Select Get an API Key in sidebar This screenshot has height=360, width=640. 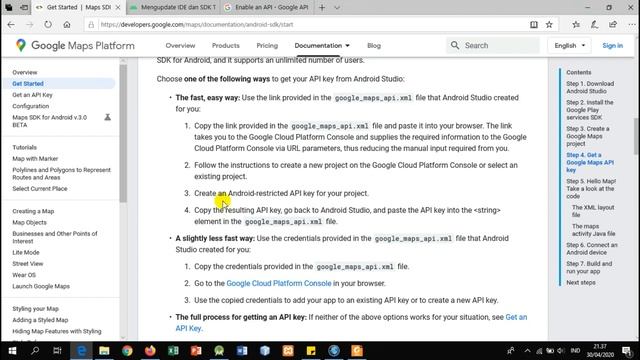(32, 95)
